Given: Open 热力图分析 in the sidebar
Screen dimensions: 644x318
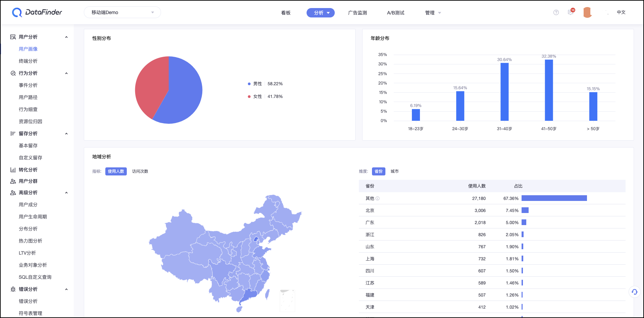Looking at the screenshot, I should pos(31,241).
